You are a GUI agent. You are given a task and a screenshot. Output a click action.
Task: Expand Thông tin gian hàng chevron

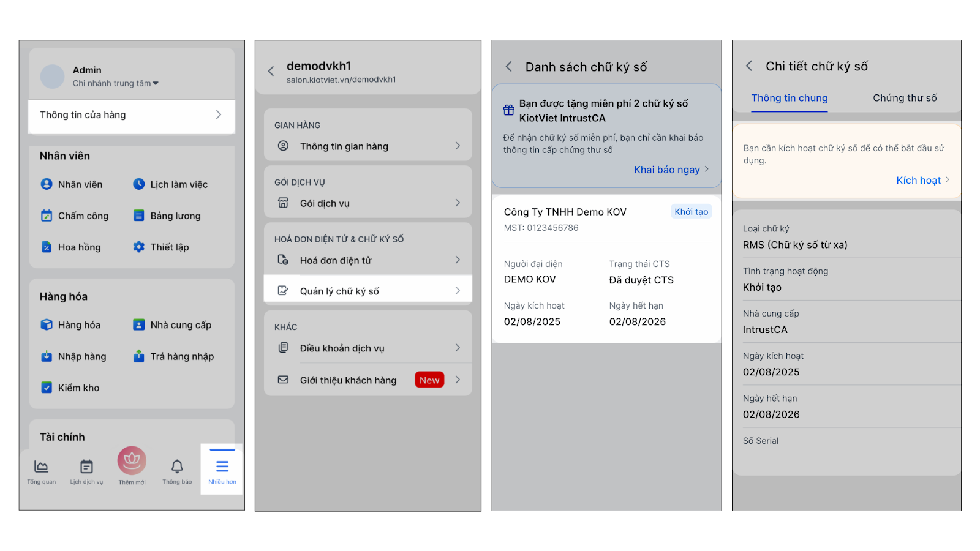pos(458,146)
